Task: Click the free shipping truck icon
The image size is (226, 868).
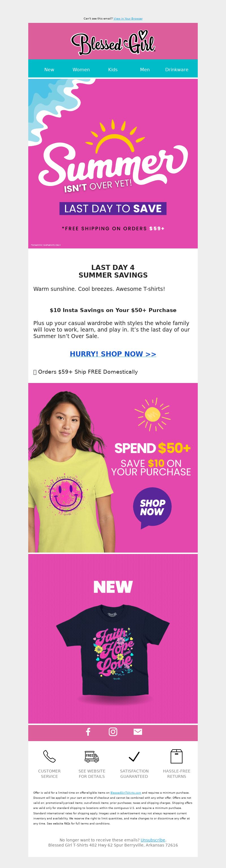Action: pos(92,756)
